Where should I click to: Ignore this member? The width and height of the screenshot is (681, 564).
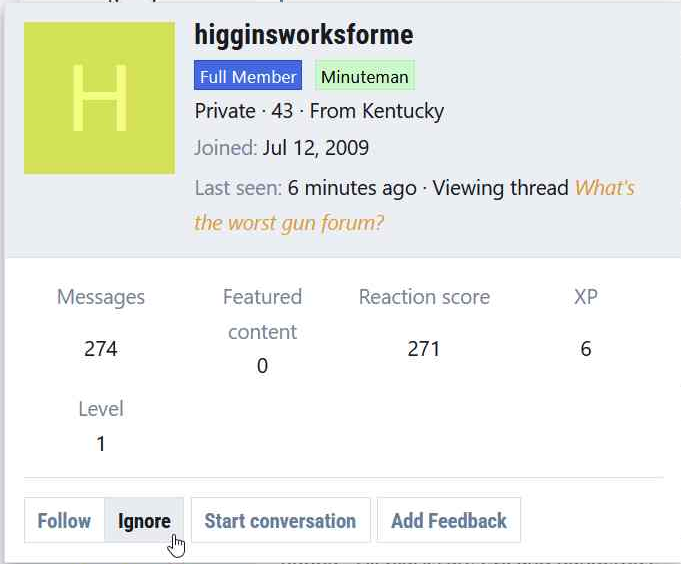coord(144,520)
